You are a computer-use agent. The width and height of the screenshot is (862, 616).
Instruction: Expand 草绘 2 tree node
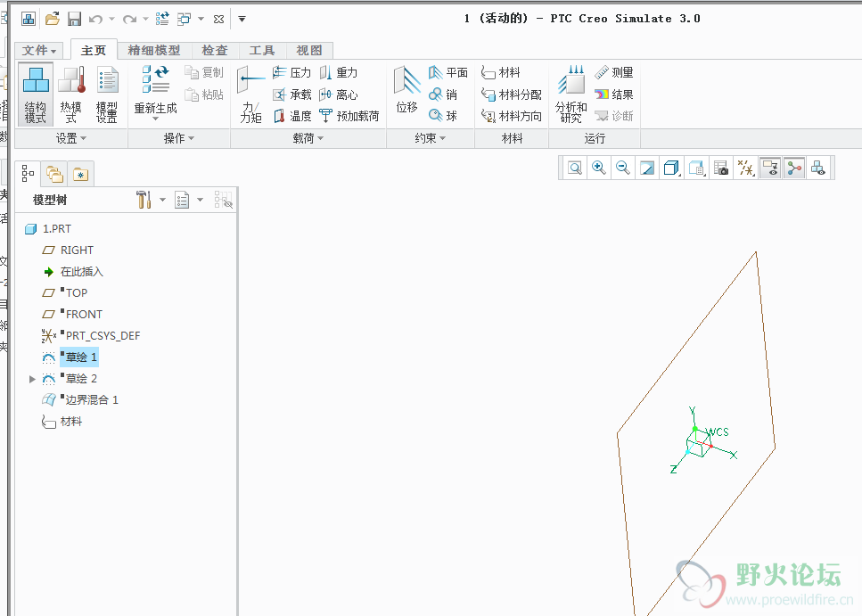(x=32, y=379)
